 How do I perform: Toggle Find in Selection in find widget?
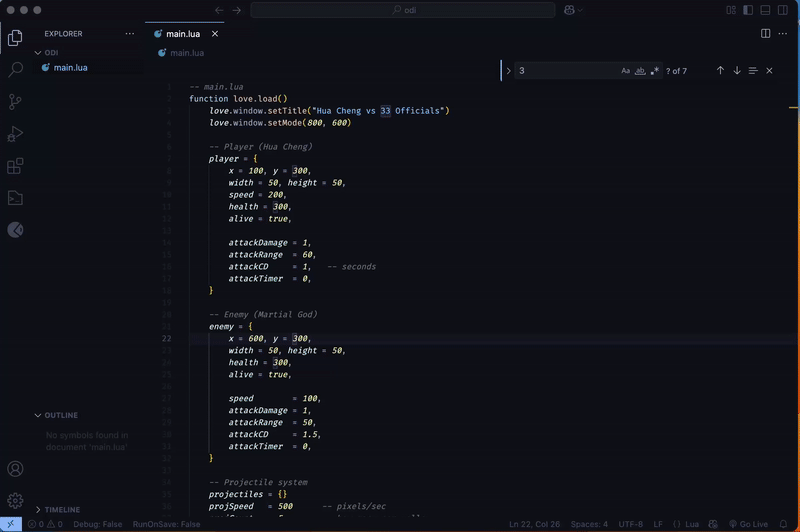pyautogui.click(x=753, y=71)
